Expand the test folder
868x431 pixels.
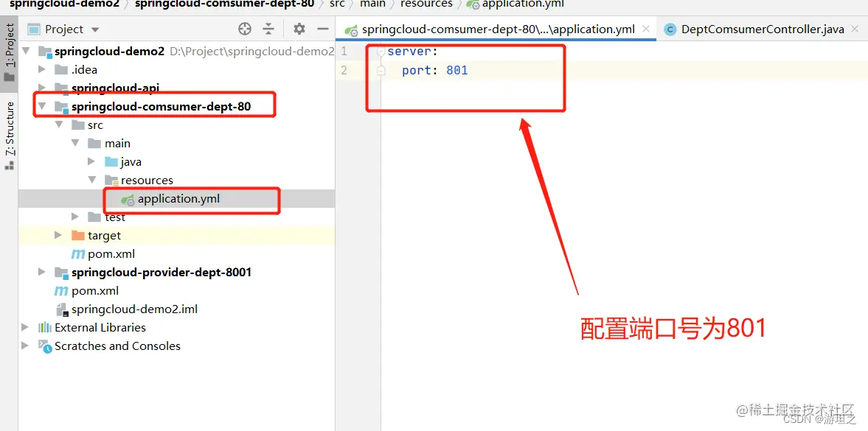(74, 217)
